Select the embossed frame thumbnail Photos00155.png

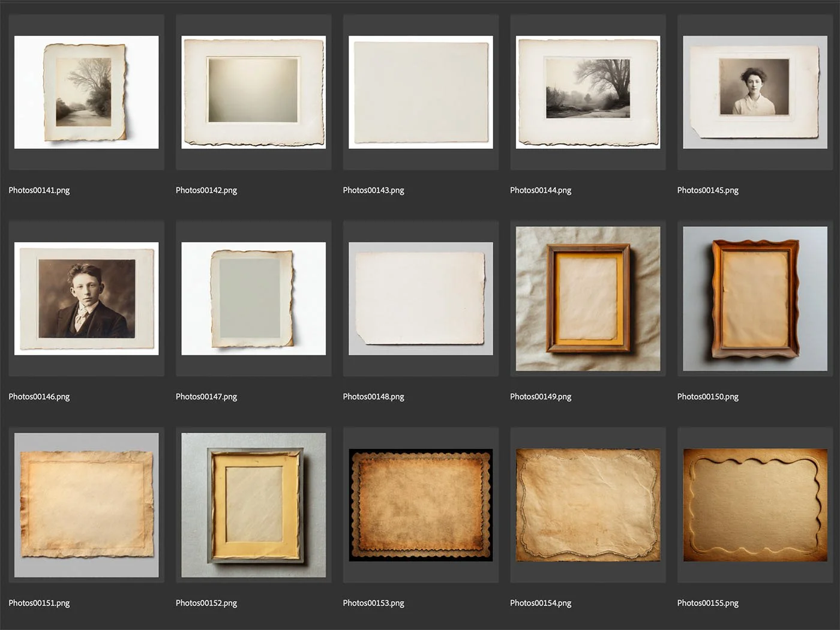coord(755,505)
